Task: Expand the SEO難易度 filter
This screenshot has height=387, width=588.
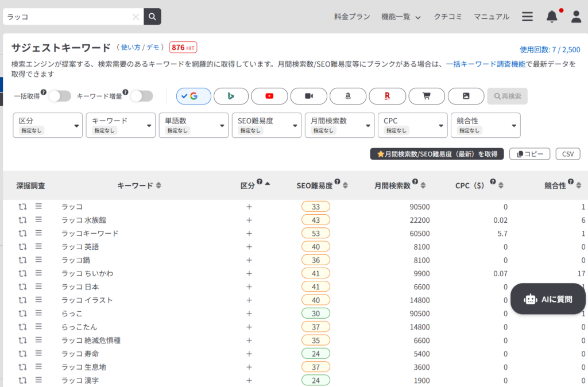Action: click(x=266, y=125)
